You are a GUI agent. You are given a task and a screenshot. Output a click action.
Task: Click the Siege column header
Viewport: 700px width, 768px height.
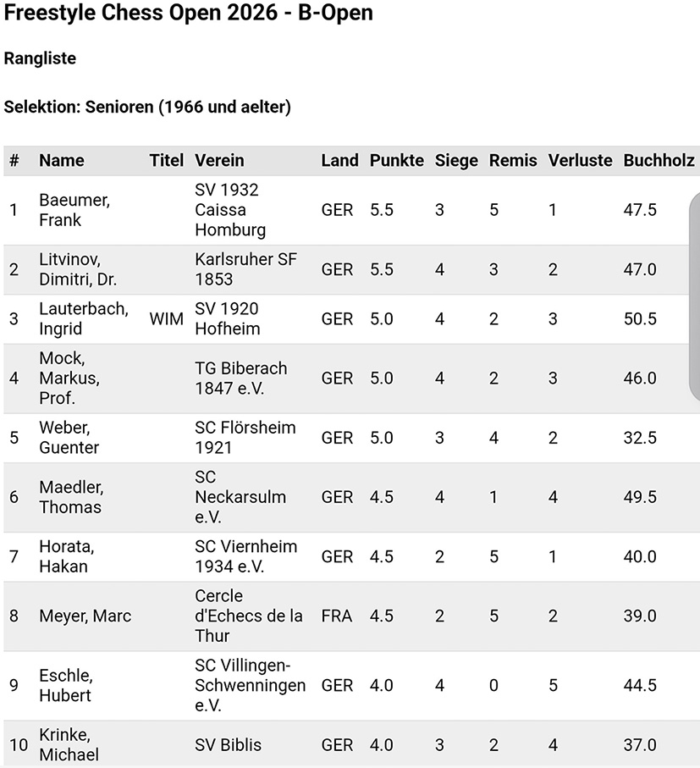456,160
